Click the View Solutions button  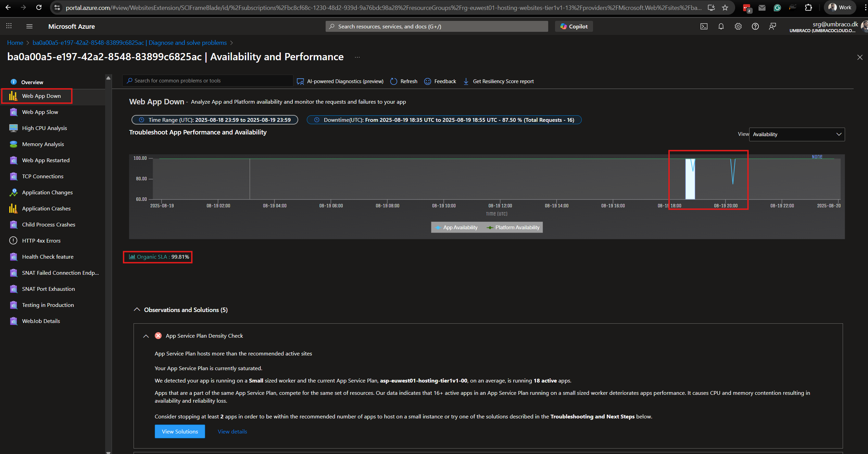[x=180, y=431]
